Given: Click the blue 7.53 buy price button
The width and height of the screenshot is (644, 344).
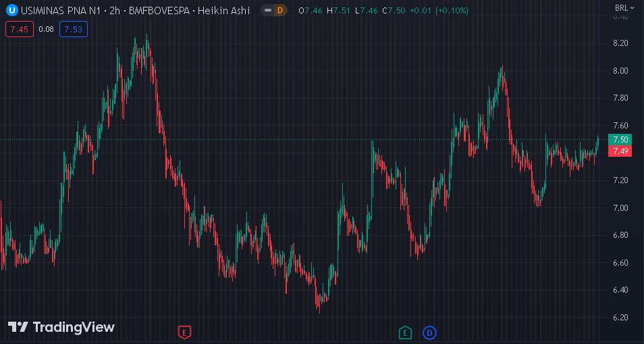Looking at the screenshot, I should tap(74, 29).
